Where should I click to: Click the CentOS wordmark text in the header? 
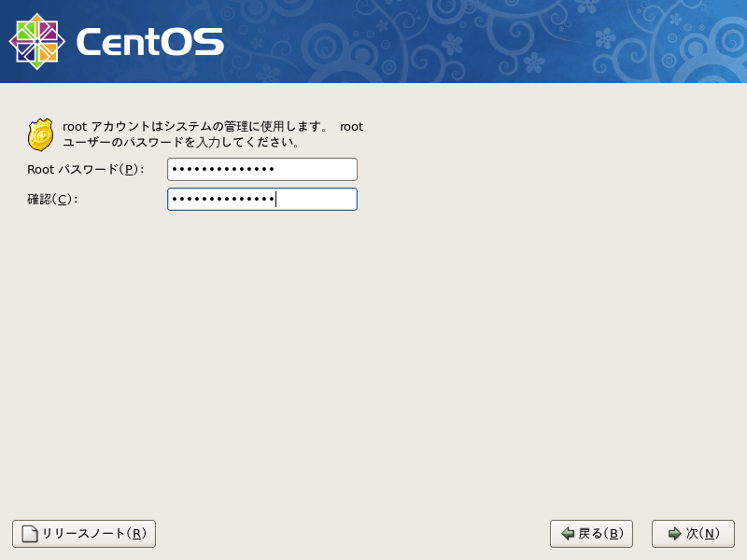pos(149,39)
